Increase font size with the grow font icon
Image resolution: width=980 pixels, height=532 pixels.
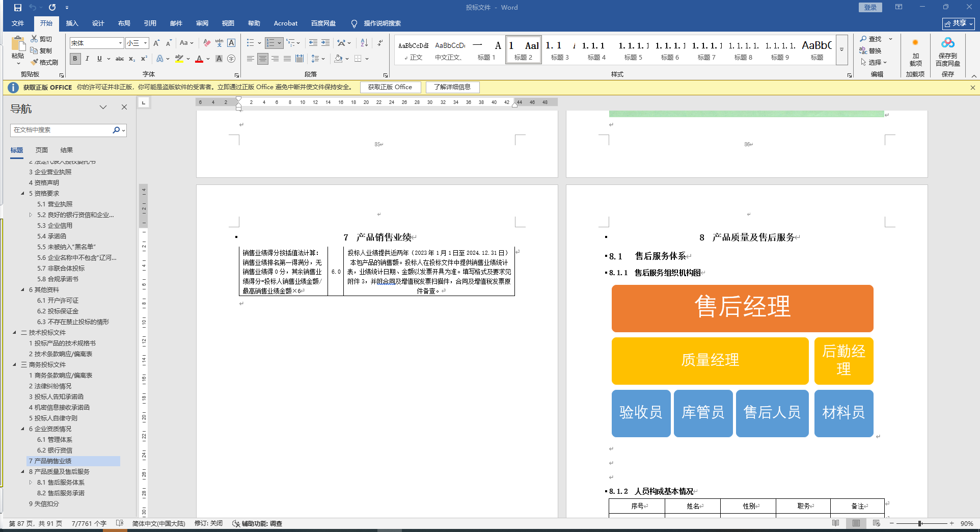coord(156,43)
